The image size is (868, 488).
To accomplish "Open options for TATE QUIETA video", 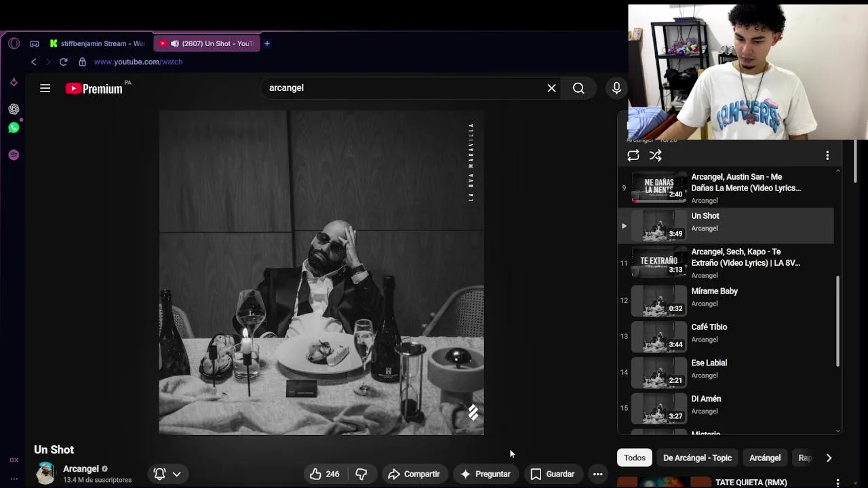I will 838,483.
